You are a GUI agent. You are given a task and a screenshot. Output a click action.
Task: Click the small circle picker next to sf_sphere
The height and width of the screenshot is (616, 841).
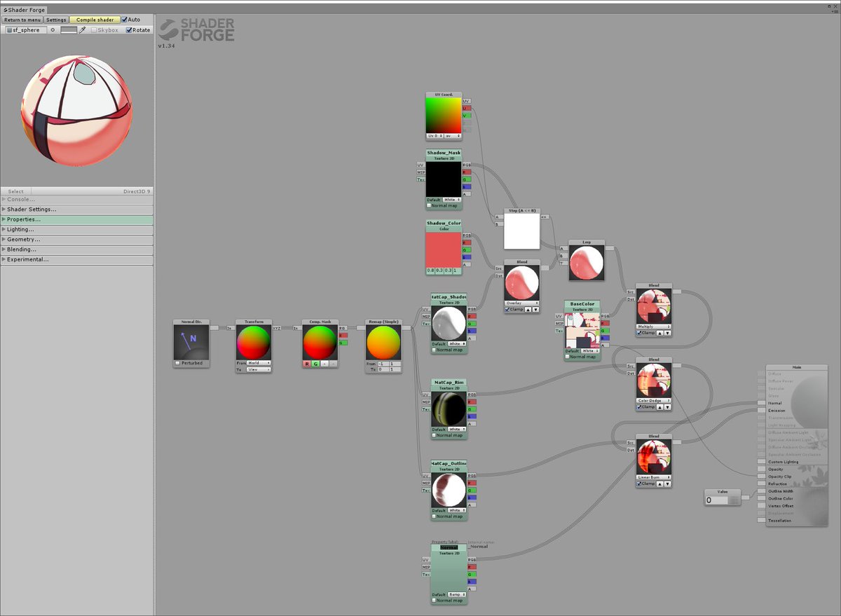(x=53, y=30)
